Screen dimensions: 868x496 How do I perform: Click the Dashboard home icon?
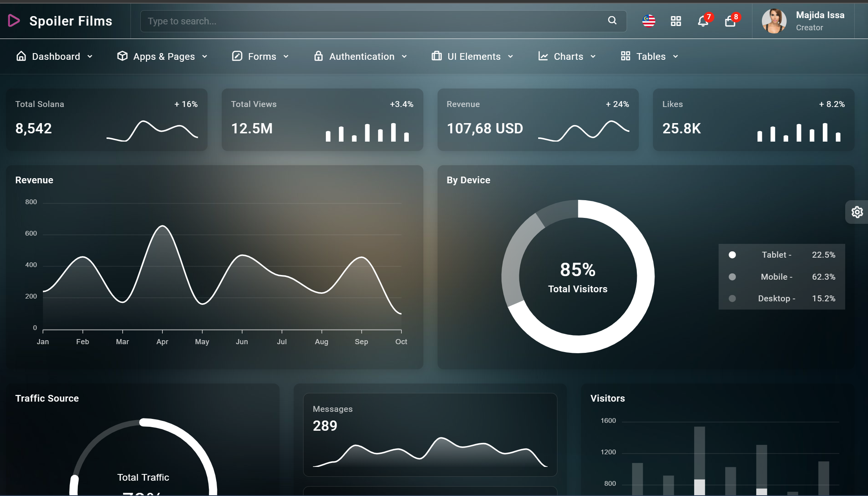[21, 56]
